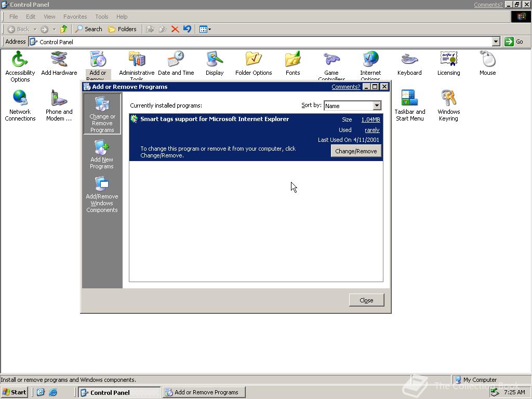This screenshot has width=532, height=399.
Task: Open Accessibility Options in Control Panel
Action: [20, 66]
